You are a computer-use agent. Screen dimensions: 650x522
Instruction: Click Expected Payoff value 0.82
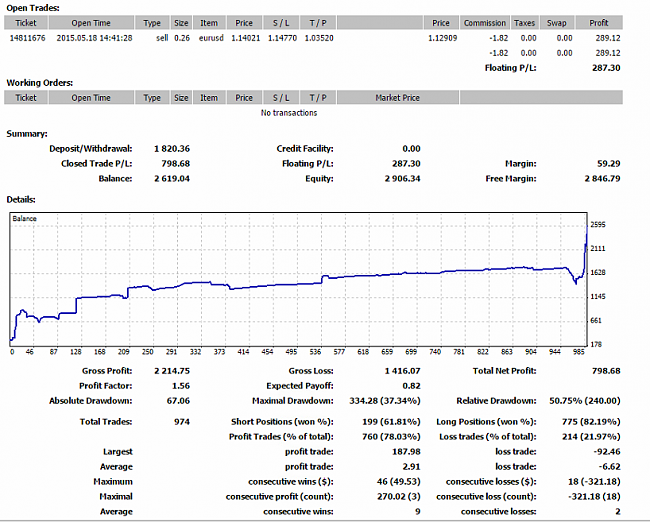[411, 386]
